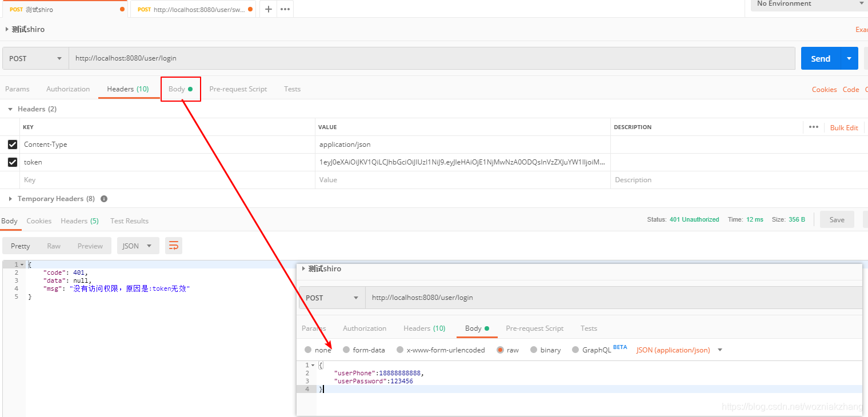This screenshot has width=868, height=417.
Task: Collapse the Headers (2) section
Action: [10, 109]
